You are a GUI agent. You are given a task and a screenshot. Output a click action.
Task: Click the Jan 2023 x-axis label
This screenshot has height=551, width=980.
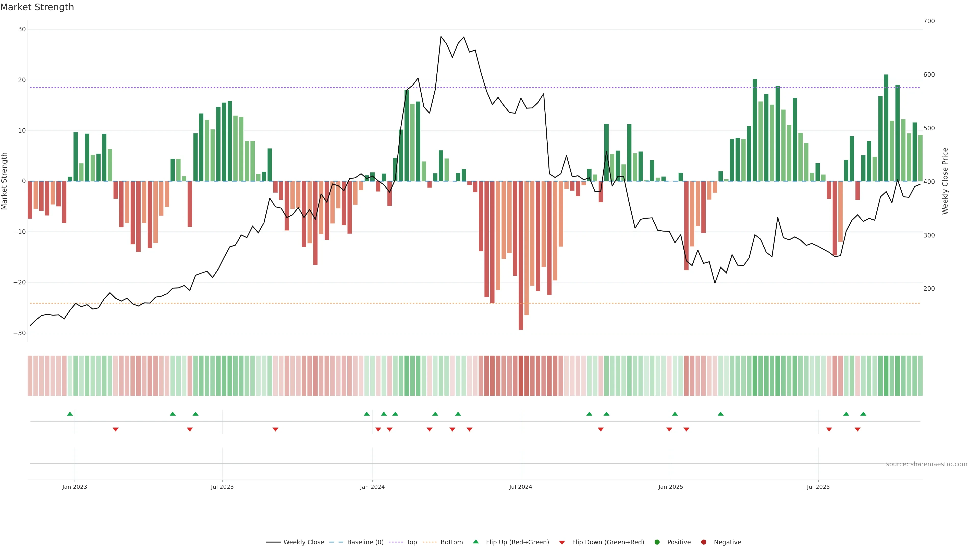coord(75,487)
